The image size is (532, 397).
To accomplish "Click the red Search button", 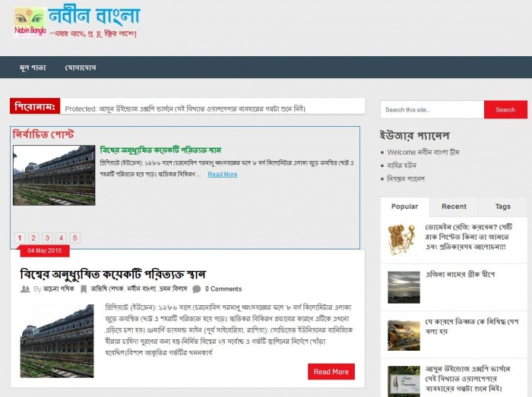I will (x=505, y=110).
